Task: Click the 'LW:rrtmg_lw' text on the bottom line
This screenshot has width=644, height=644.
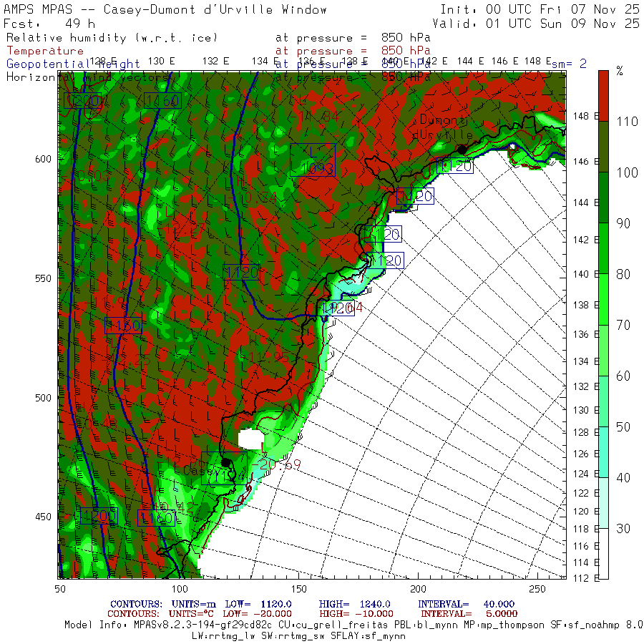Action: point(223,636)
